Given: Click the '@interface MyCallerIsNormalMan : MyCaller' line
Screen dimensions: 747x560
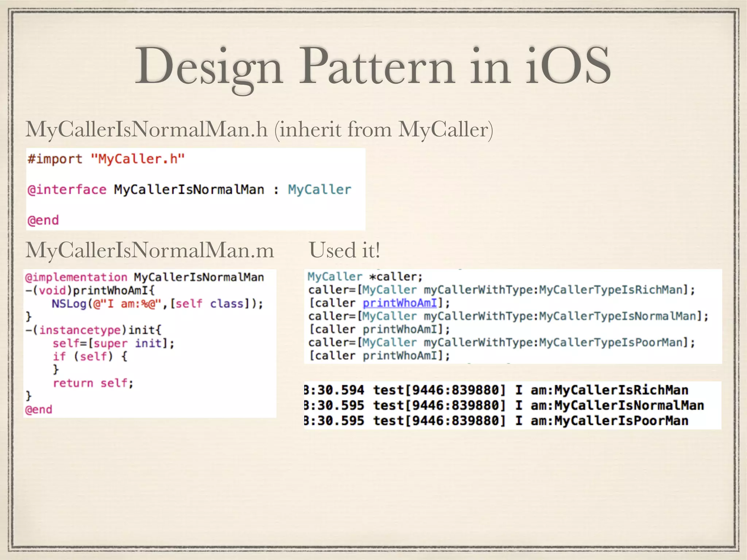Looking at the screenshot, I should coord(189,190).
